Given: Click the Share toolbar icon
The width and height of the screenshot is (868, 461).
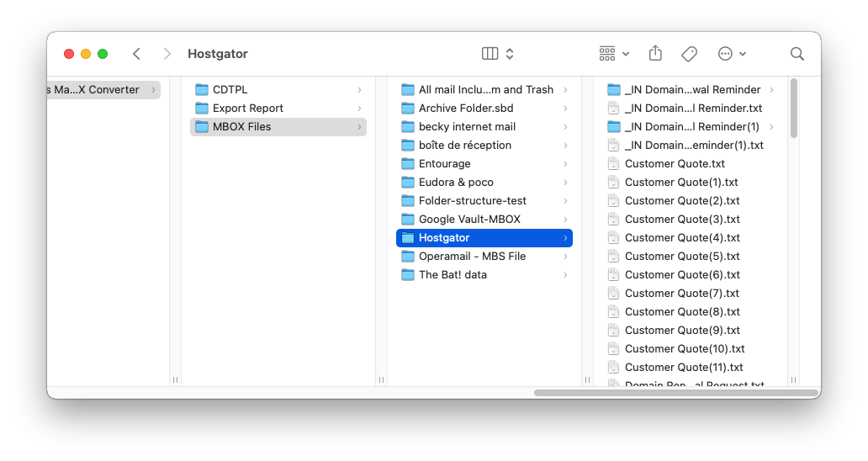Looking at the screenshot, I should [655, 53].
